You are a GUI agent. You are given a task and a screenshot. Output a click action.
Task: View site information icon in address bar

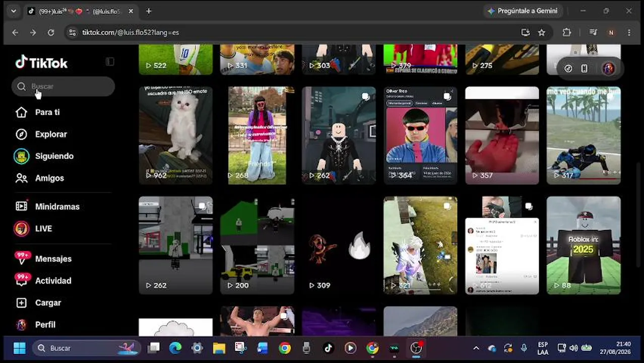click(x=73, y=32)
